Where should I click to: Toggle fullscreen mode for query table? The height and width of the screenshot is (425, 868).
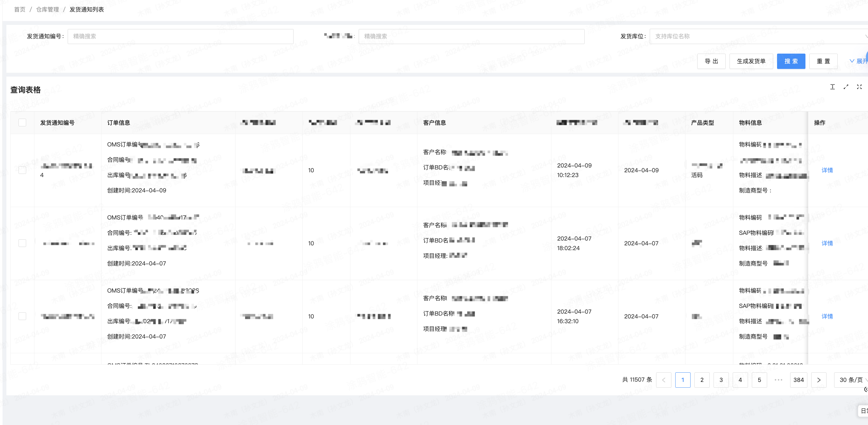point(859,87)
